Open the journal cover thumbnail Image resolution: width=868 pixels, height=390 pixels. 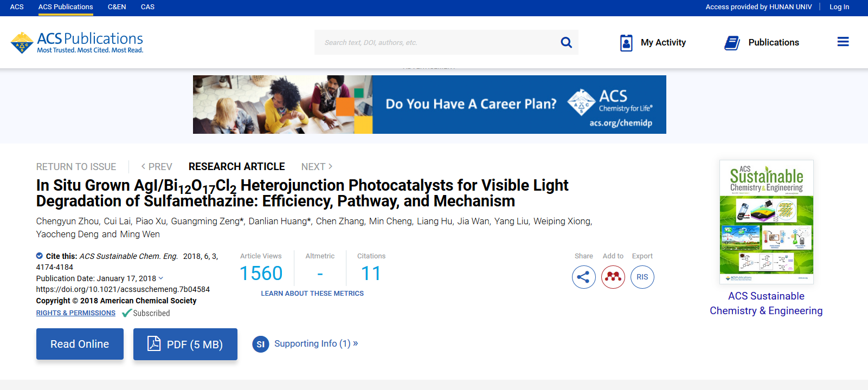766,222
